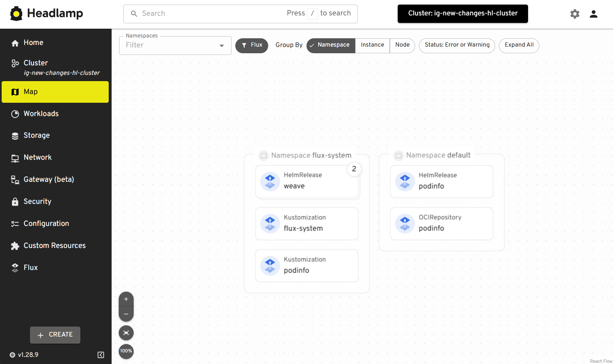
Task: Click the Home sidebar icon
Action: (x=15, y=43)
